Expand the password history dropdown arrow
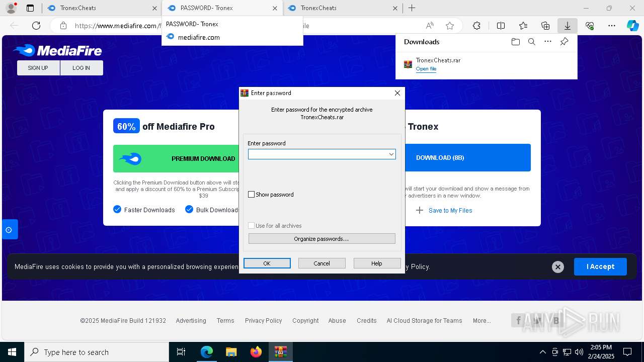The height and width of the screenshot is (362, 644). (391, 154)
